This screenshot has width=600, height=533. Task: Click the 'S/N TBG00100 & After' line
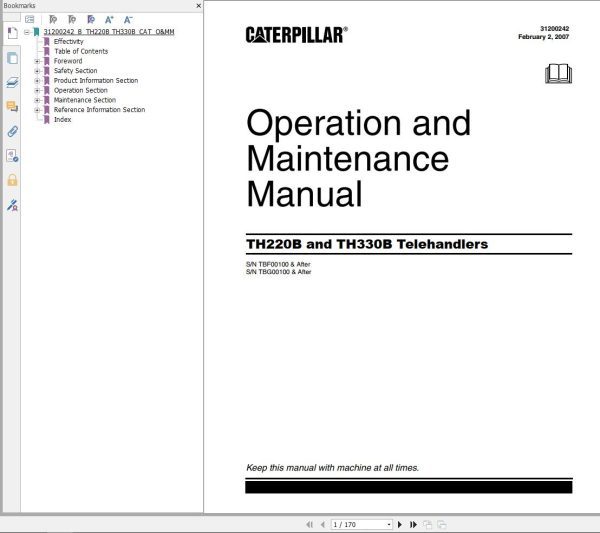(279, 272)
